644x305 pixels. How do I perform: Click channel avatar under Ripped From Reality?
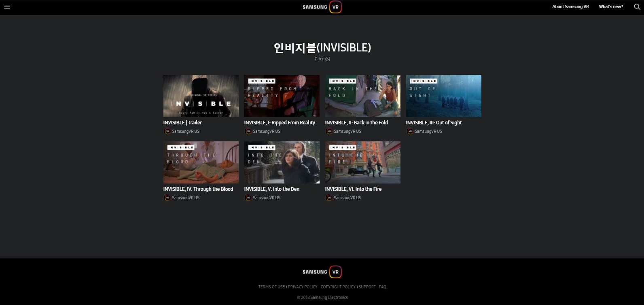pos(248,131)
